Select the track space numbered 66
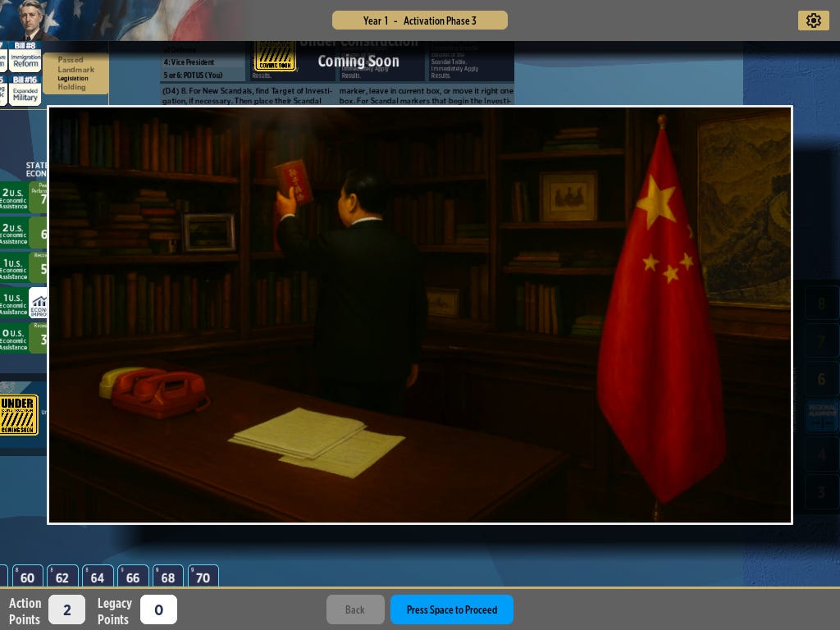The image size is (840, 630). pyautogui.click(x=133, y=577)
